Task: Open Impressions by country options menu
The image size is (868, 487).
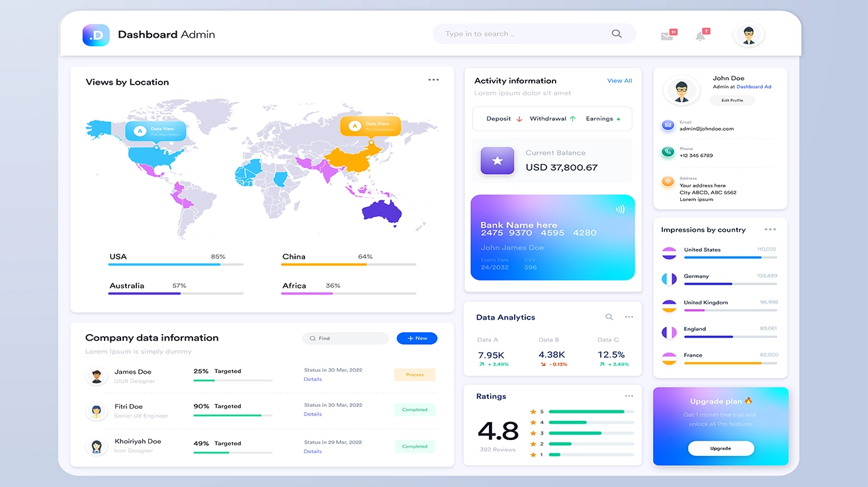Action: (x=770, y=229)
